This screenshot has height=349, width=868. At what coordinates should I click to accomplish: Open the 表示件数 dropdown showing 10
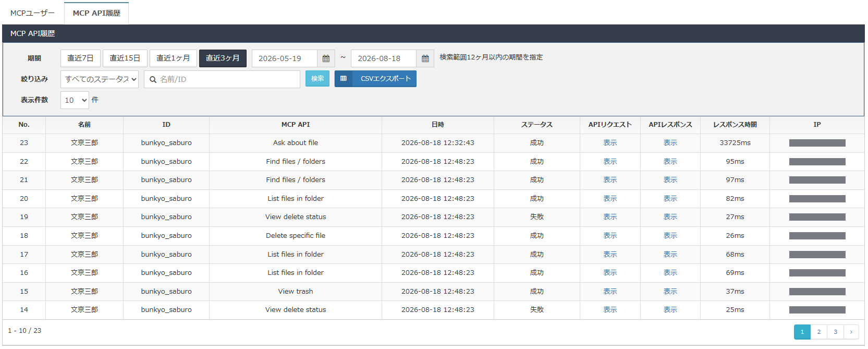75,100
